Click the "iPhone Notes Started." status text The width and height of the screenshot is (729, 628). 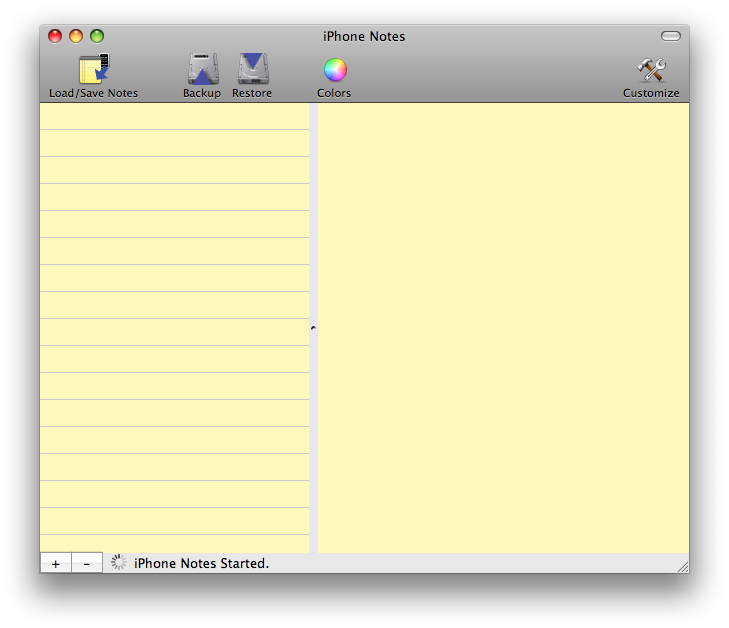pyautogui.click(x=202, y=563)
